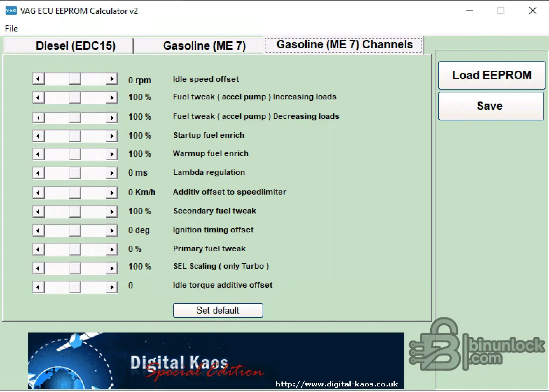The image size is (549, 392).
Task: Click the Startup fuel enrich slider thumb
Action: (75, 136)
